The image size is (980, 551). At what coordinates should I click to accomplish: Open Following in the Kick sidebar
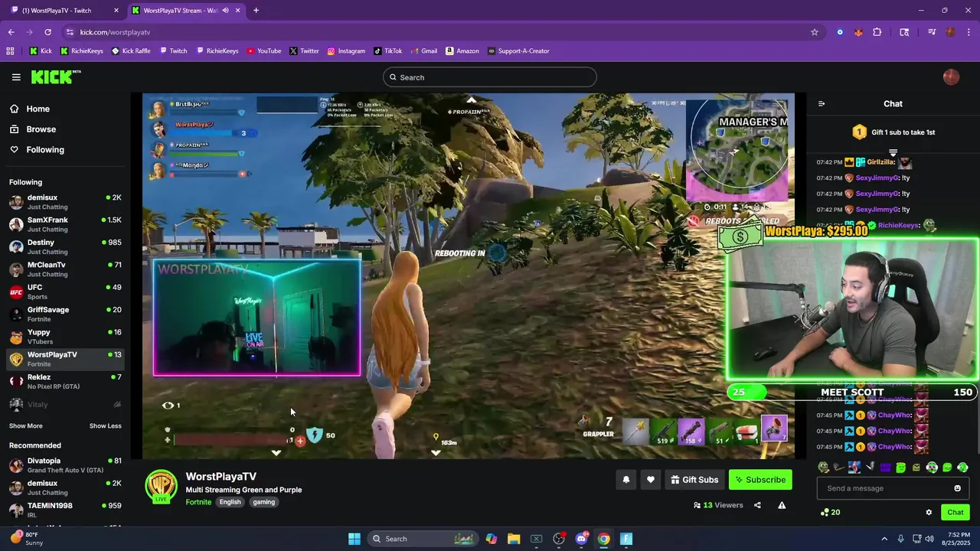[37, 150]
